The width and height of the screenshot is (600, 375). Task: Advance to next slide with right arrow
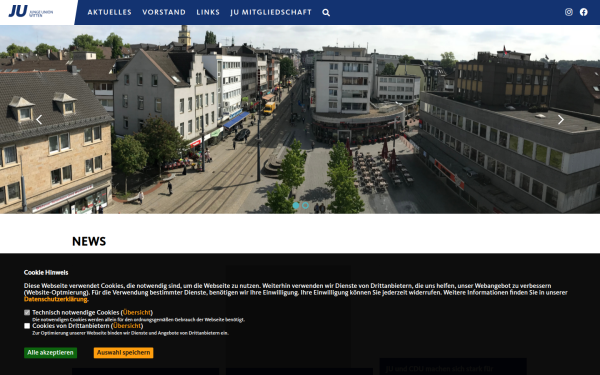pyautogui.click(x=561, y=120)
